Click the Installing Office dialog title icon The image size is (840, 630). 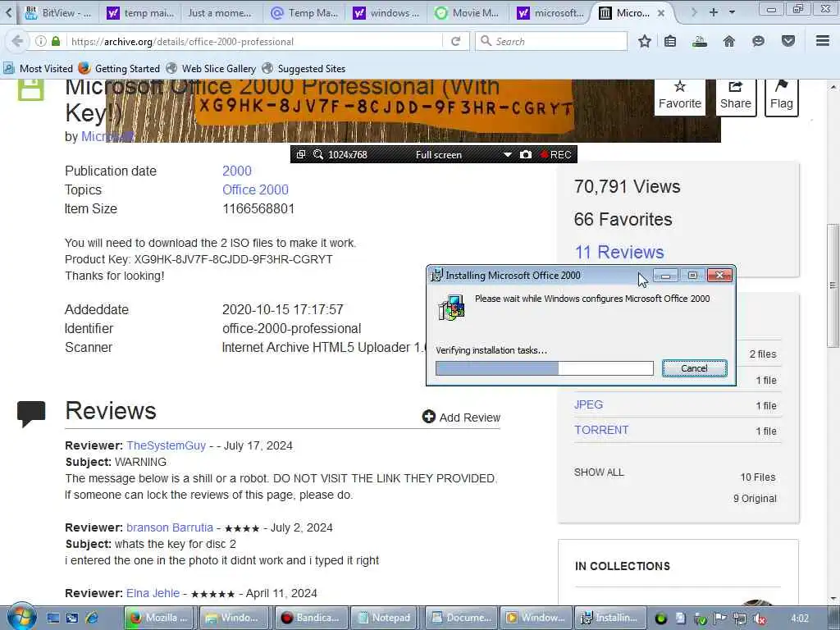click(437, 275)
